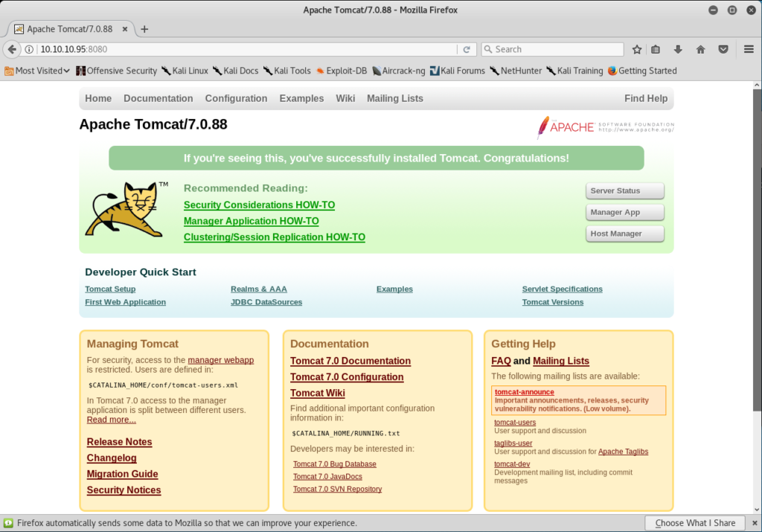
Task: Open the Firefox hamburger menu
Action: pyautogui.click(x=749, y=49)
